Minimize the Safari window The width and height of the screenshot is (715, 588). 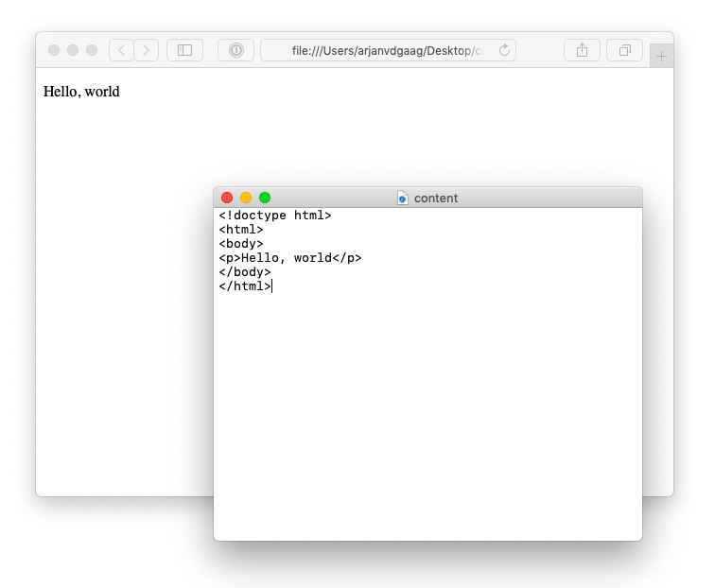[x=73, y=50]
